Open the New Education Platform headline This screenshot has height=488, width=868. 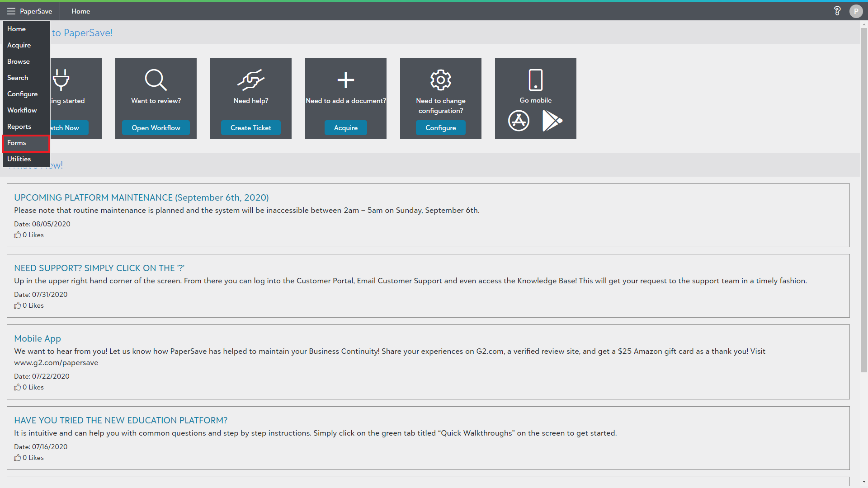(121, 420)
